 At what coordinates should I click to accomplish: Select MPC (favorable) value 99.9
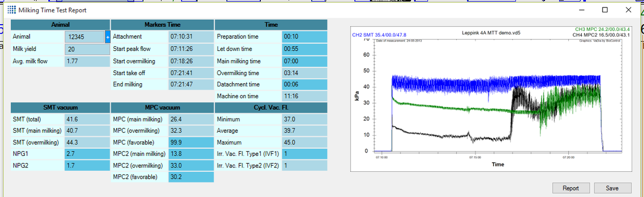191,143
